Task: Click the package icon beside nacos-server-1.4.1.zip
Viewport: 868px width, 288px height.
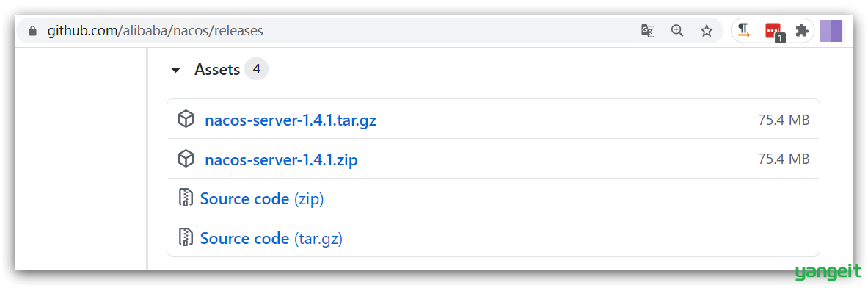Action: point(186,159)
